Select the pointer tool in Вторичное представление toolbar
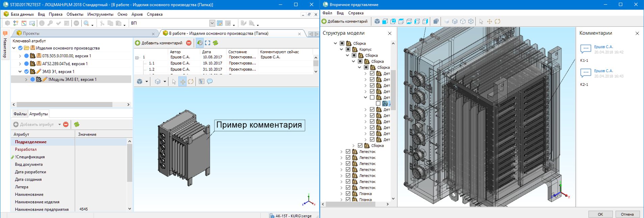Image resolution: width=644 pixels, height=218 pixels. pyautogui.click(x=481, y=21)
